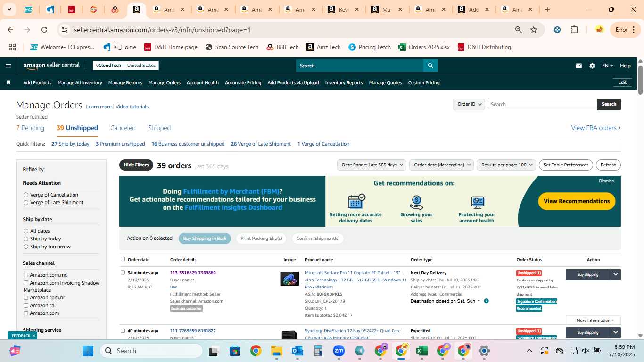
Task: Open the Windows Start menu
Action: click(88, 351)
